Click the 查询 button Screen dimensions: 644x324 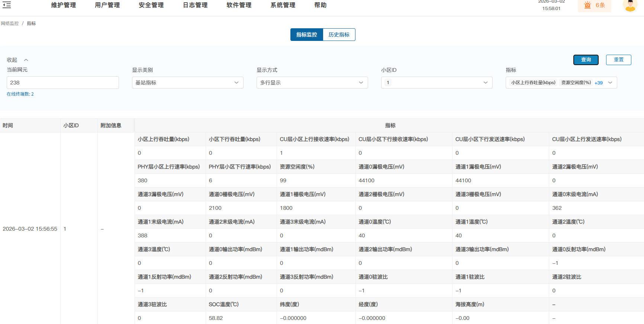click(x=586, y=60)
